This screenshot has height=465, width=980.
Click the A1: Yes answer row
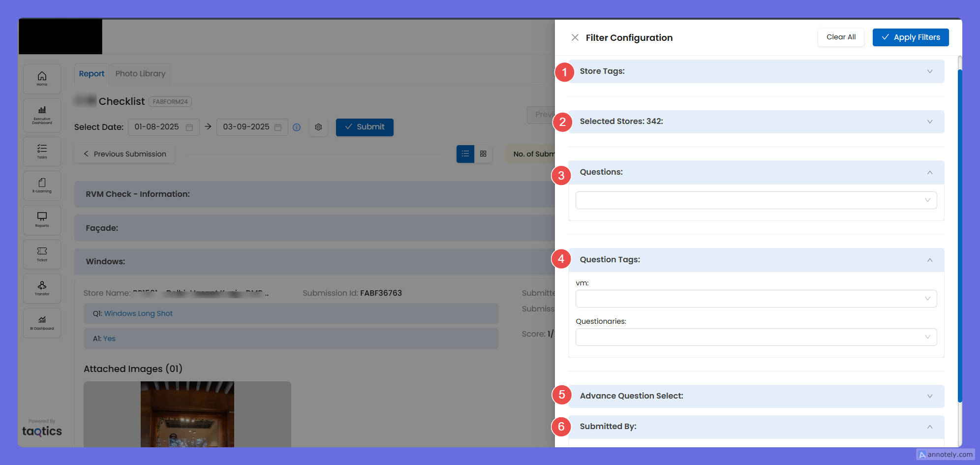pos(291,339)
